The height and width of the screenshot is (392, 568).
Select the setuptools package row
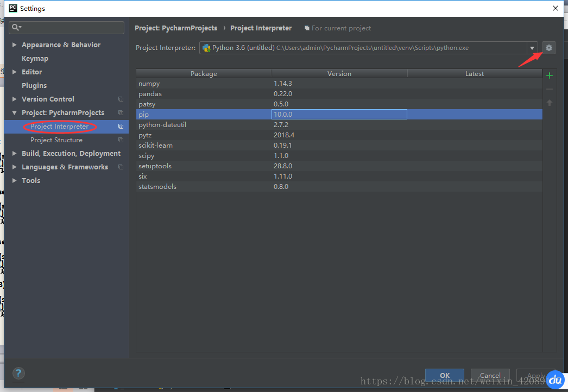[x=339, y=166]
